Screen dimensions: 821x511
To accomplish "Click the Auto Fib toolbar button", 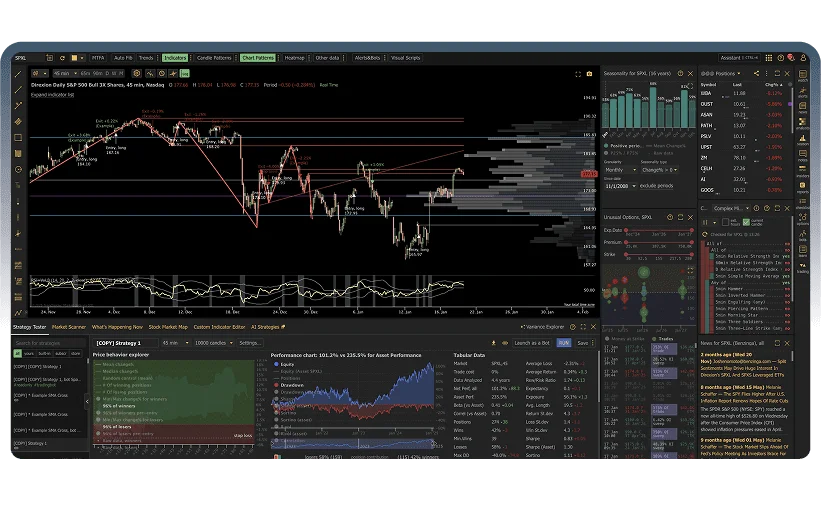I will coord(123,58).
